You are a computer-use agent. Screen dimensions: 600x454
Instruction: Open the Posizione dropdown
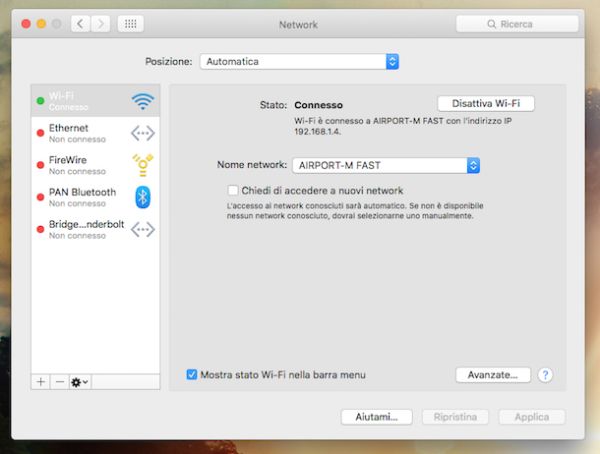(x=299, y=62)
